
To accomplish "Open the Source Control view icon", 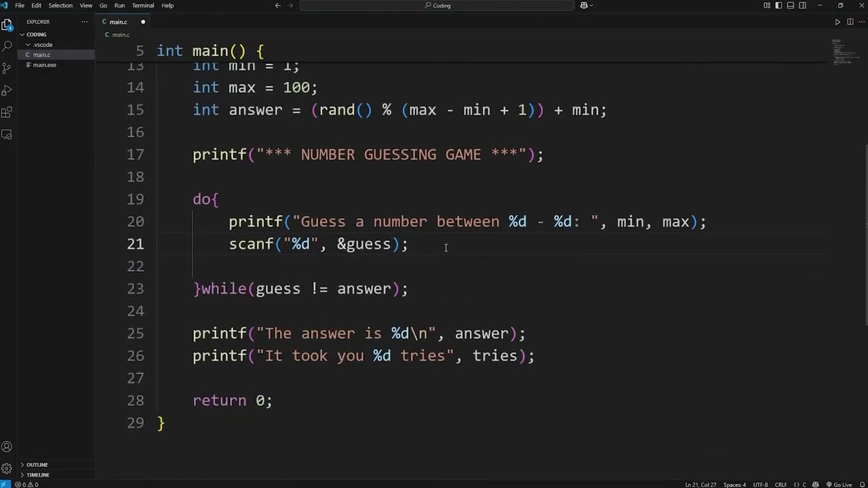I will point(7,68).
